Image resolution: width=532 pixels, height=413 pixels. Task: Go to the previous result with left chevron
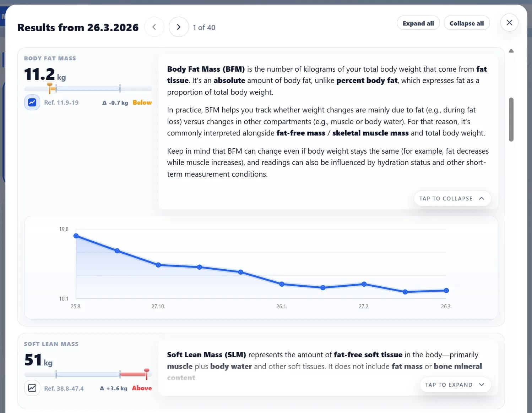click(x=154, y=27)
